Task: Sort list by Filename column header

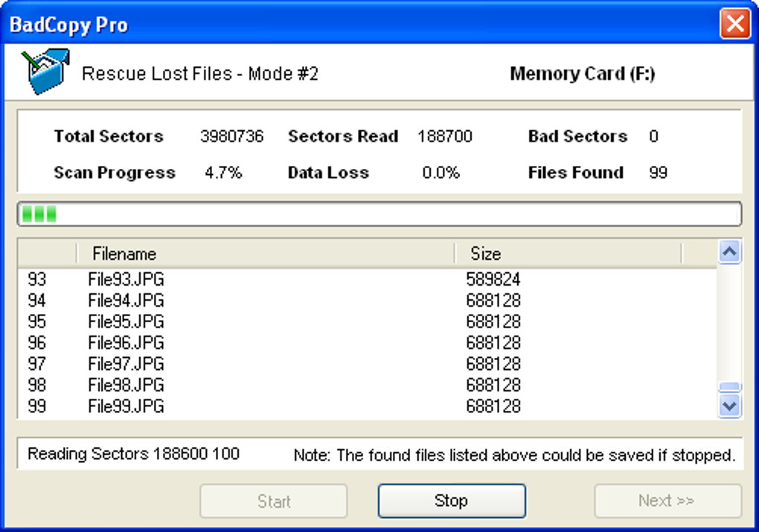Action: 265,254
